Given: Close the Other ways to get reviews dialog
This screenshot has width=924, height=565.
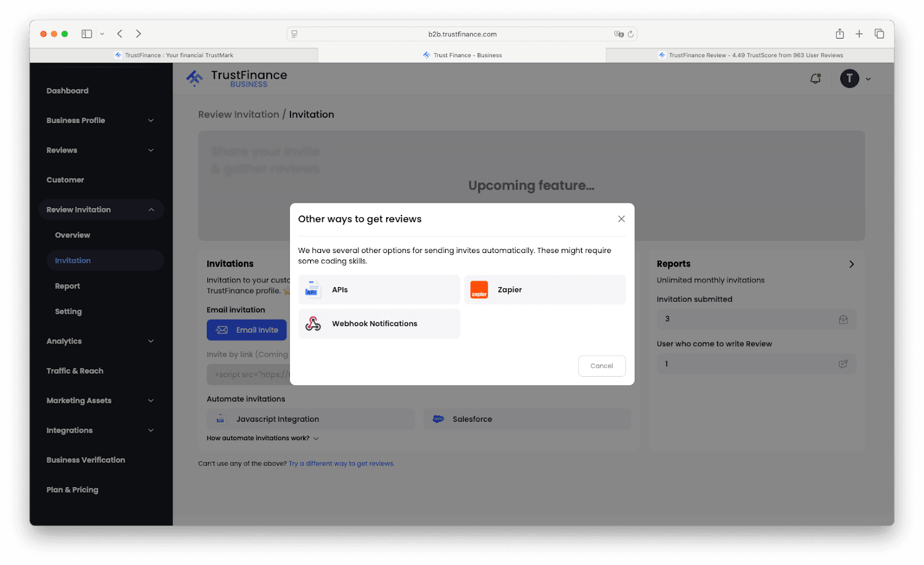Looking at the screenshot, I should tap(621, 219).
